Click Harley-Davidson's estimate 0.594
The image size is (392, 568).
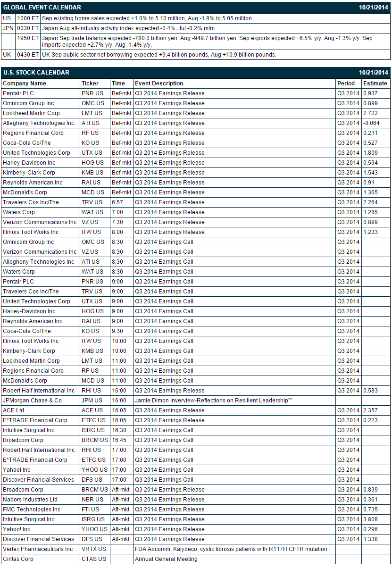[370, 163]
